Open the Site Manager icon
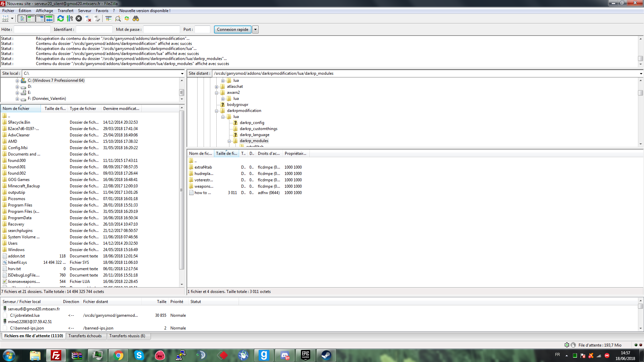This screenshot has width=644, height=362. pyautogui.click(x=5, y=19)
